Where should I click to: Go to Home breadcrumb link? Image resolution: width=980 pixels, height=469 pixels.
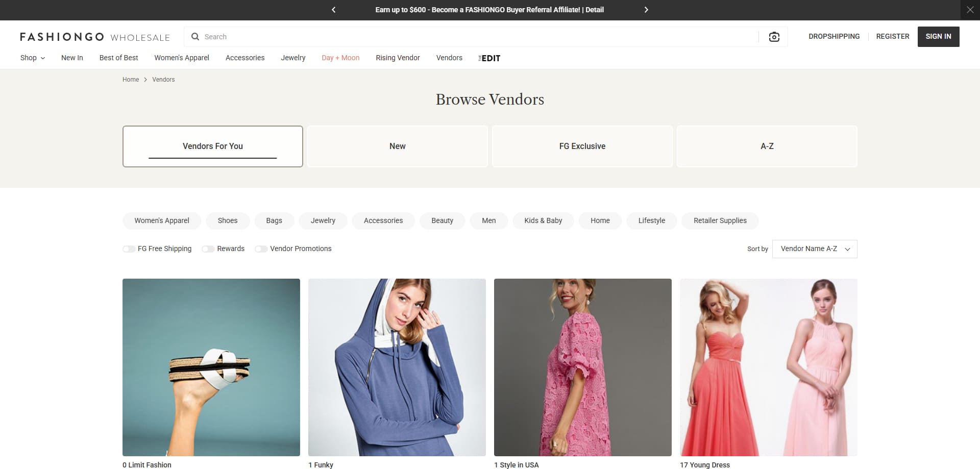pos(131,80)
